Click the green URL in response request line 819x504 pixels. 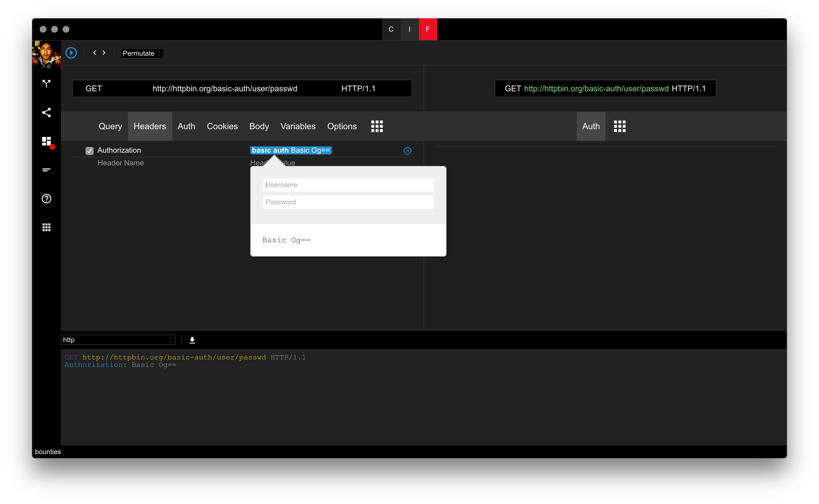(596, 89)
